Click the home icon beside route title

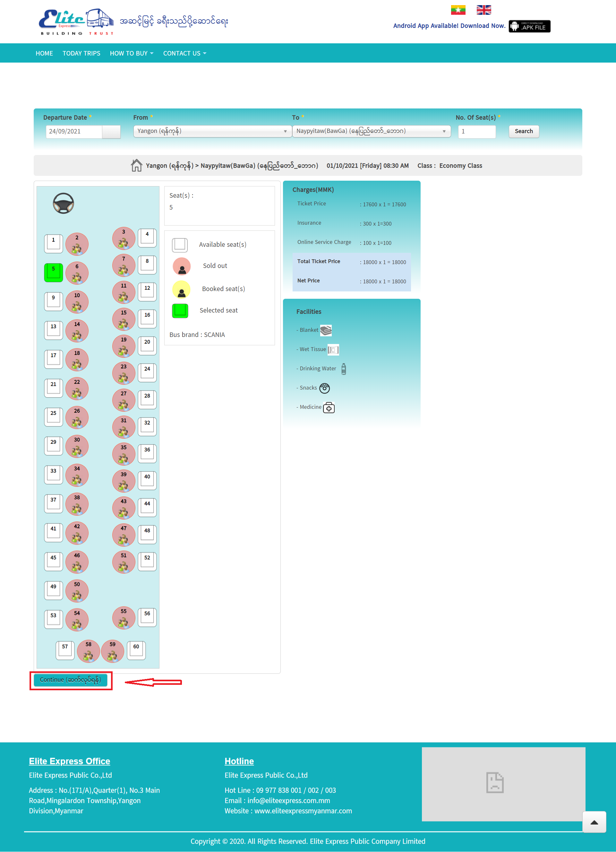tap(136, 165)
